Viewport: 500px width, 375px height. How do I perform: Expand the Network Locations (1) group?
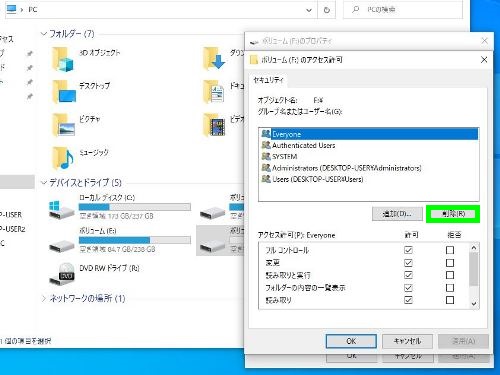44,298
